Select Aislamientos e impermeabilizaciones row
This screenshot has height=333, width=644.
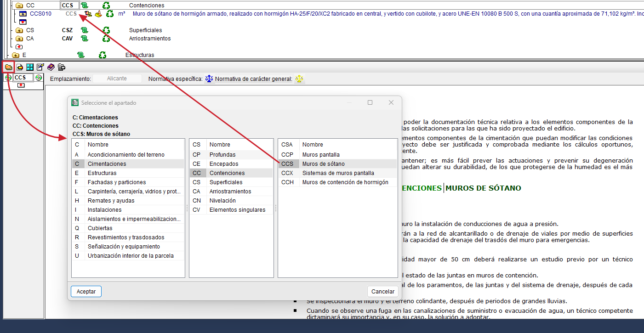(x=128, y=219)
